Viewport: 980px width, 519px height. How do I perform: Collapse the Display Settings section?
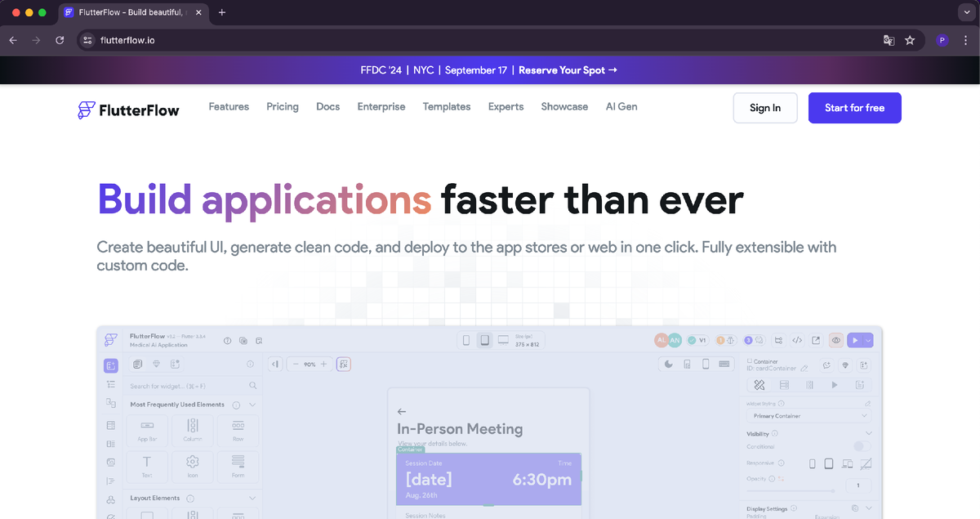pyautogui.click(x=868, y=508)
